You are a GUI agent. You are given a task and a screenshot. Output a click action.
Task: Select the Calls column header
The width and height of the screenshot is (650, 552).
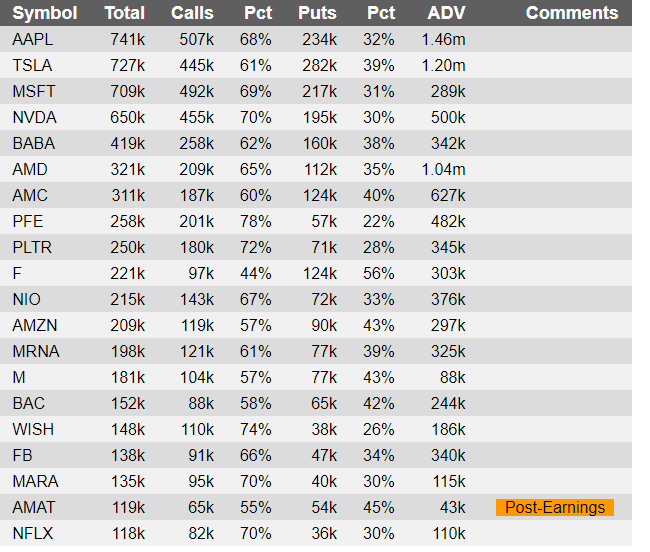192,13
